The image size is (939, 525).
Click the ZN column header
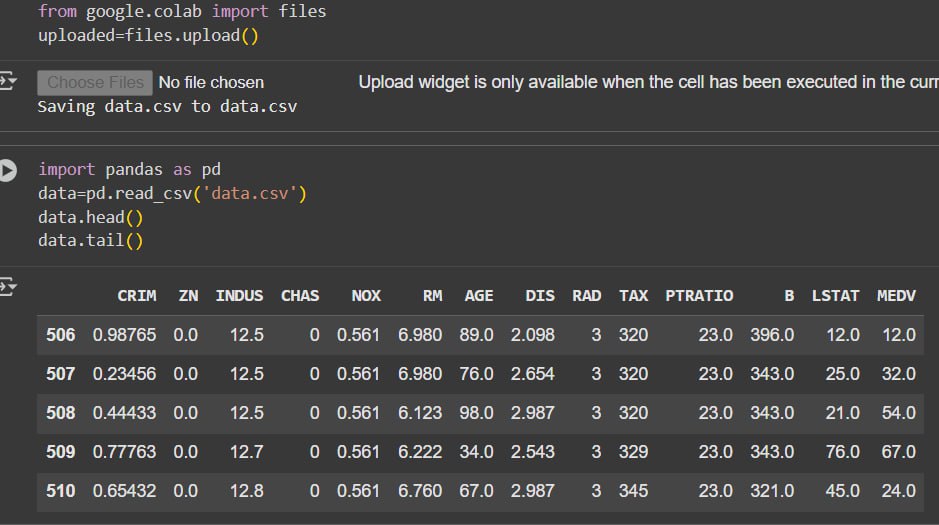click(x=188, y=296)
